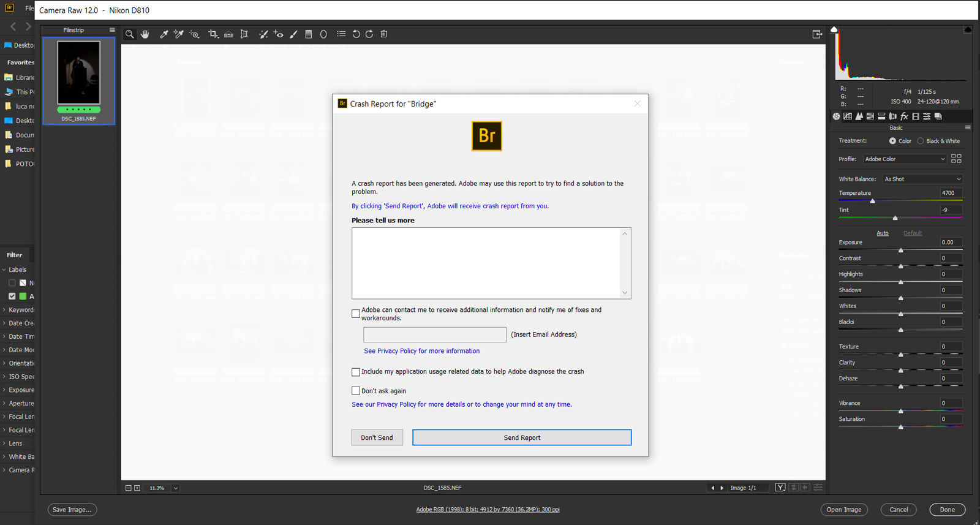Check Adobe can contact me checkbox
Viewport: 980px width, 525px height.
356,314
